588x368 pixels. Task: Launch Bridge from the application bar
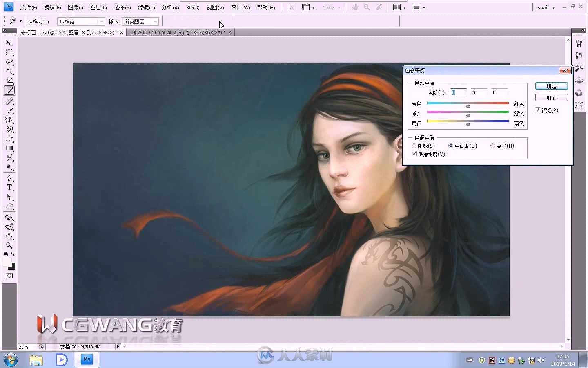click(x=291, y=7)
